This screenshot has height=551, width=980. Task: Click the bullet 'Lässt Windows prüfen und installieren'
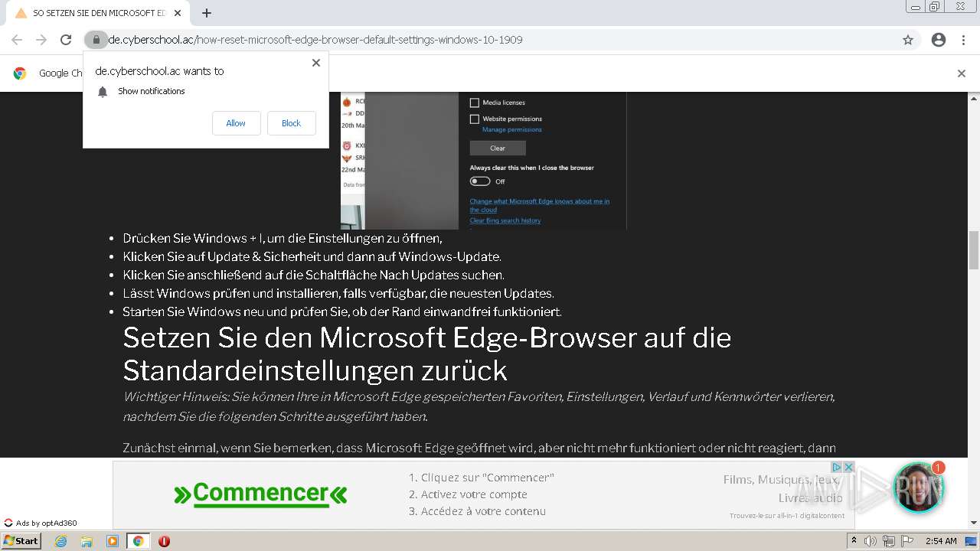coord(338,293)
